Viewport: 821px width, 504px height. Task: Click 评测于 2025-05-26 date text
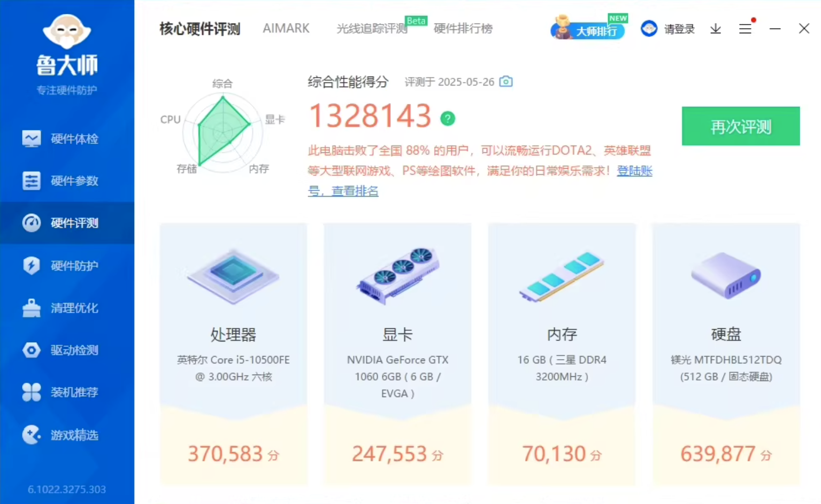pos(449,82)
